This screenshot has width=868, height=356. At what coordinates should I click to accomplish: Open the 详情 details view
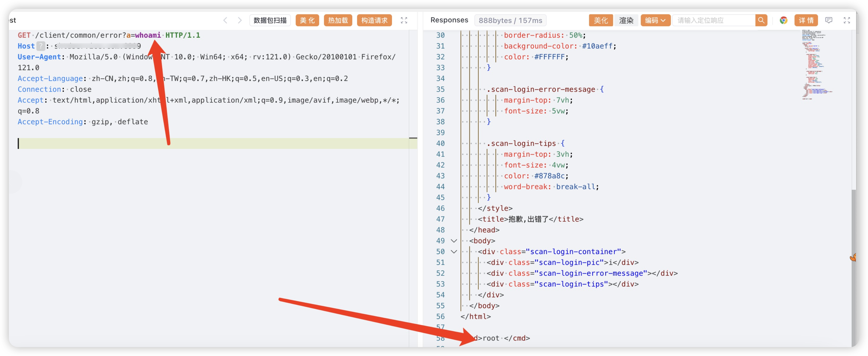click(x=806, y=20)
